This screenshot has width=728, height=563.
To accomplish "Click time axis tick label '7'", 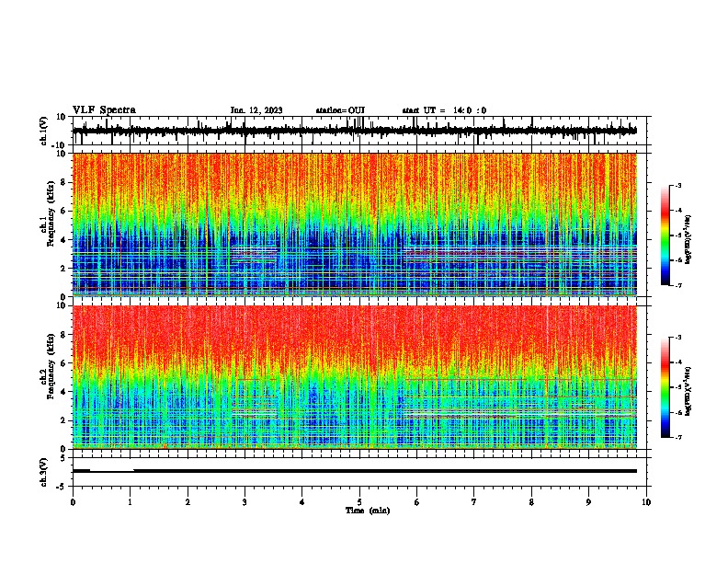I will [x=474, y=502].
